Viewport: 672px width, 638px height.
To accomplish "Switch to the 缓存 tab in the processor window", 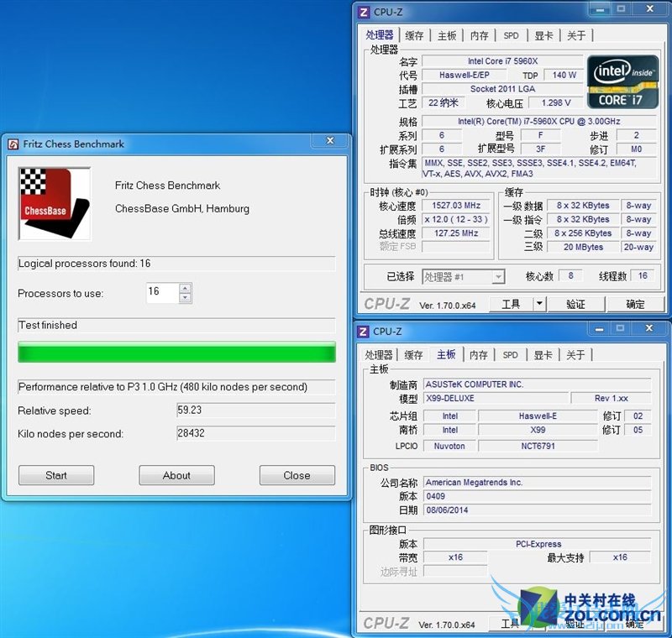I will tap(414, 35).
